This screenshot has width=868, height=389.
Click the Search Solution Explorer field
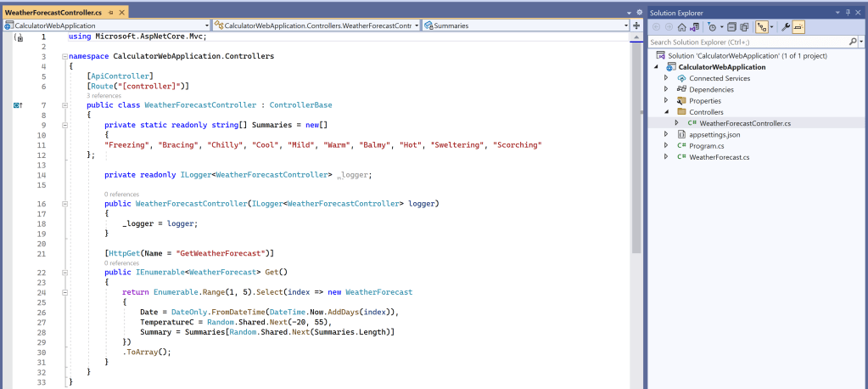coord(747,42)
